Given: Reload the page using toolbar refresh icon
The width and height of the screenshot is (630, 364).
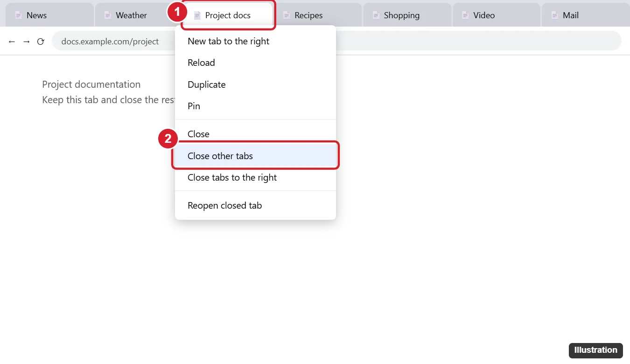Looking at the screenshot, I should click(41, 42).
